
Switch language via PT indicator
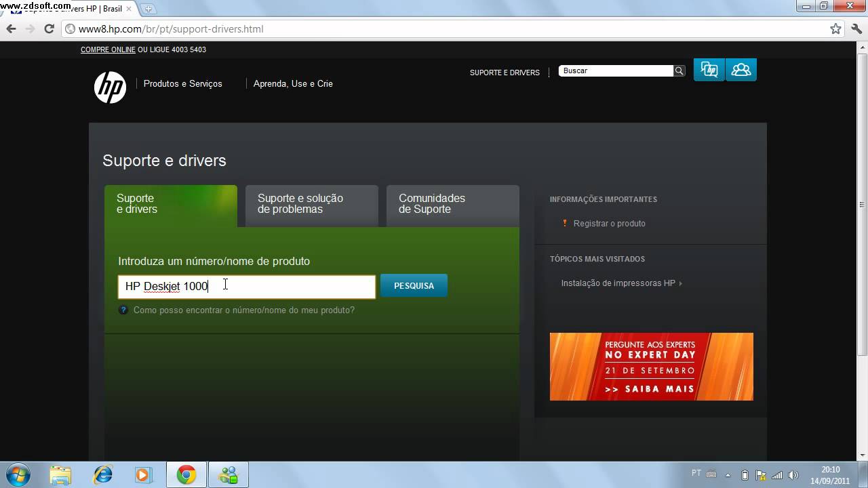[x=696, y=472]
